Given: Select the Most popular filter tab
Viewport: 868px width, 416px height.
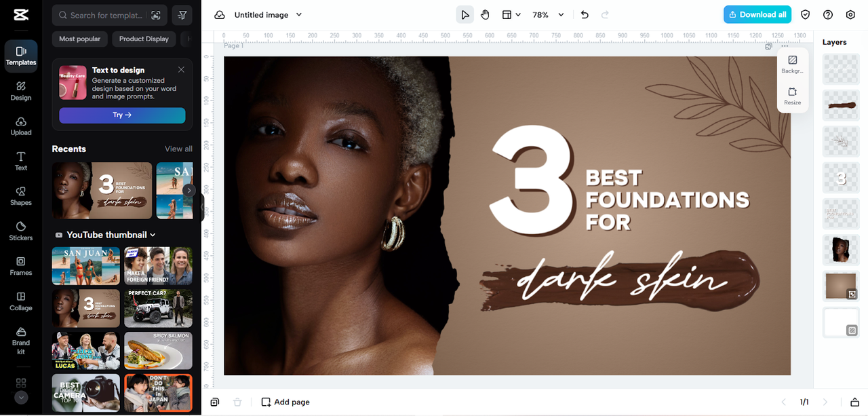Looking at the screenshot, I should (79, 39).
